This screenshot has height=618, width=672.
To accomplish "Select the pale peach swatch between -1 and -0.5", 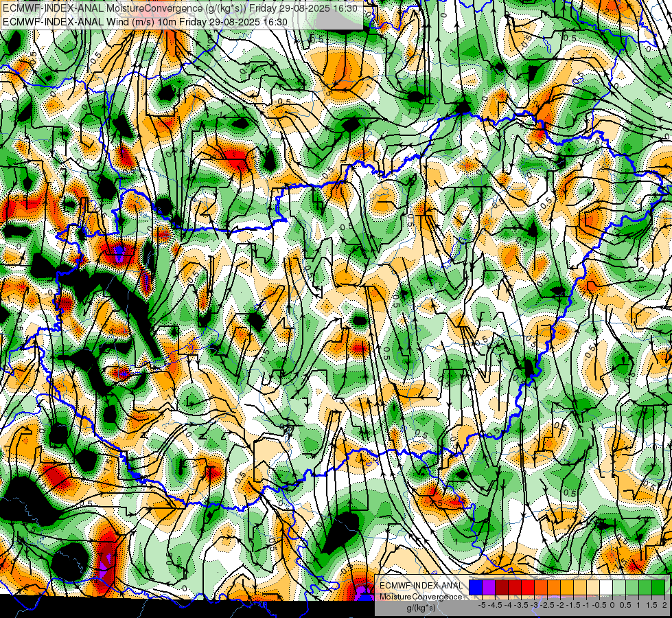I will click(x=593, y=588).
